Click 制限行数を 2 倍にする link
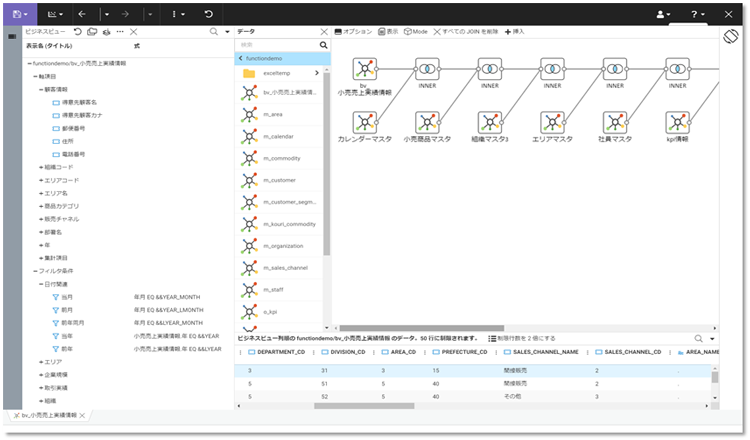Image resolution: width=750 pixels, height=440 pixels. (x=522, y=338)
